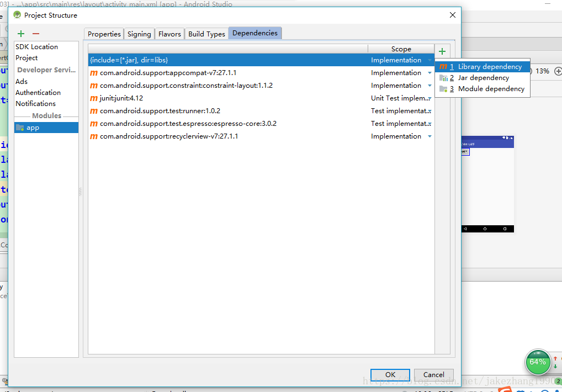562x392 pixels.
Task: Click the Maven icon beside junit:junit:4.12
Action: tap(93, 98)
